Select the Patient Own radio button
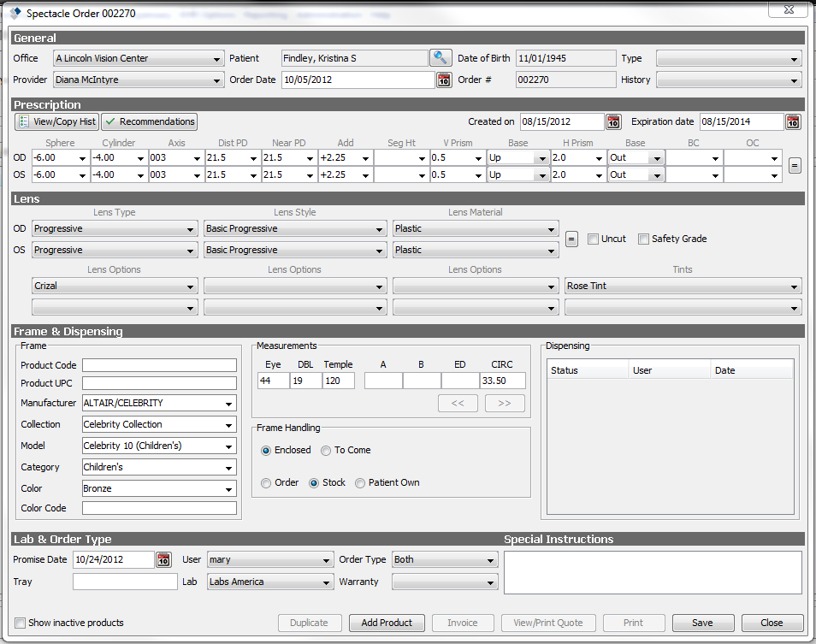 (x=360, y=482)
